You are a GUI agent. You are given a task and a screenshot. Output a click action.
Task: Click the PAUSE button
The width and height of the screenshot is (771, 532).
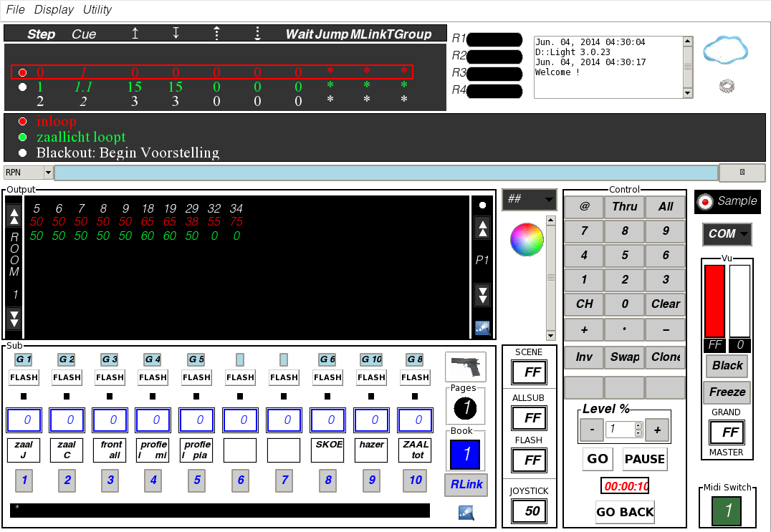pos(645,459)
